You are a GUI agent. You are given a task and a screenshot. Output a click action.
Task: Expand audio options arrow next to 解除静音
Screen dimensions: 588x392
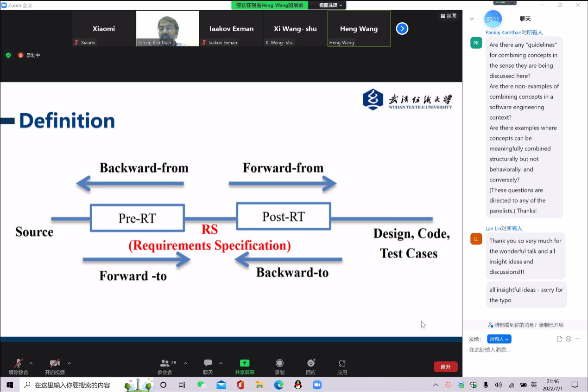coord(31,363)
